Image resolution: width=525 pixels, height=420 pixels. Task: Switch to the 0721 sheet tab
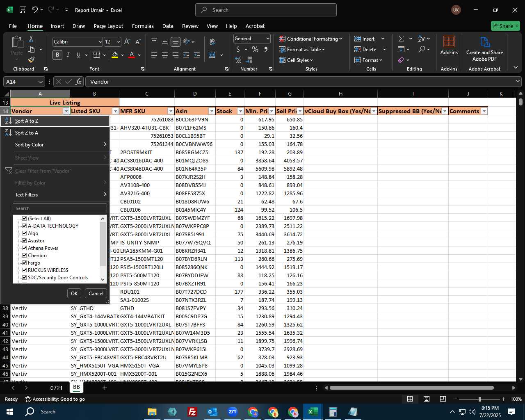tap(57, 388)
